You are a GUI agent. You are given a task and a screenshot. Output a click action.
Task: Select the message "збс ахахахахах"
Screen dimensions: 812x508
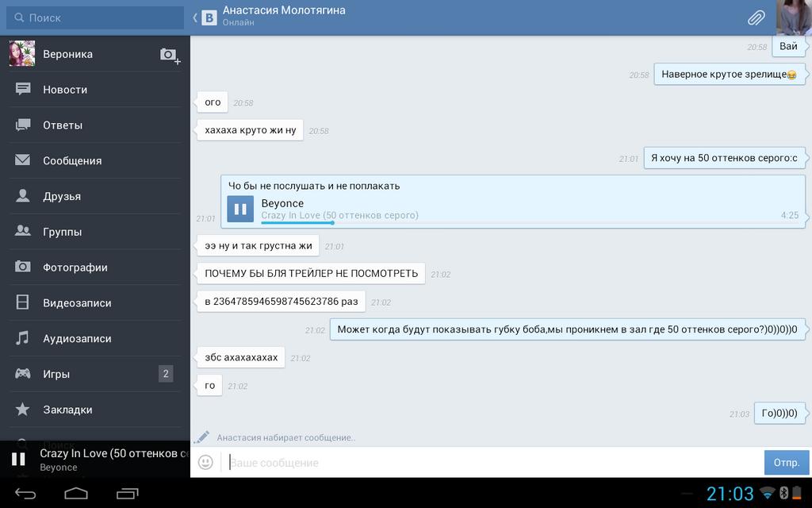pos(241,357)
